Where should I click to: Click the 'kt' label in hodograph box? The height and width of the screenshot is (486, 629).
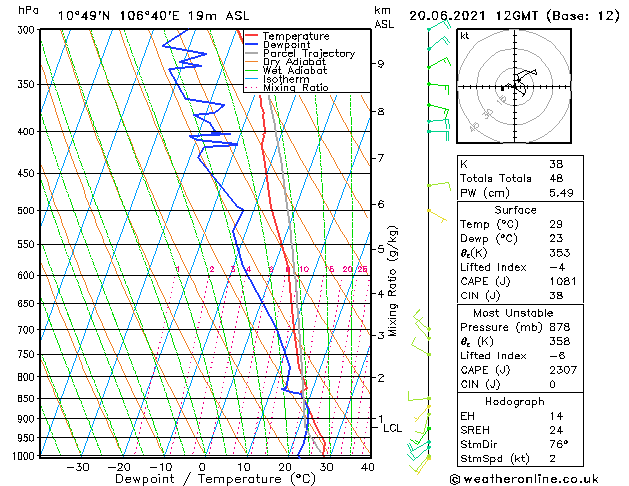[465, 36]
